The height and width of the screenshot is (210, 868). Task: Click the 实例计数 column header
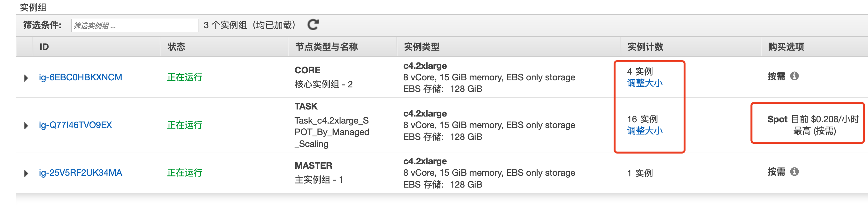(645, 47)
